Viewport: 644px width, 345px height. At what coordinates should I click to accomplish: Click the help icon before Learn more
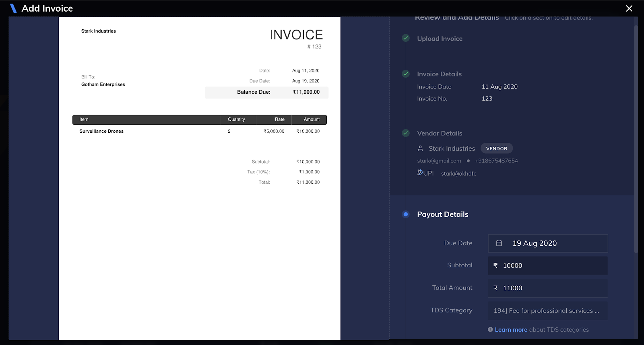490,329
